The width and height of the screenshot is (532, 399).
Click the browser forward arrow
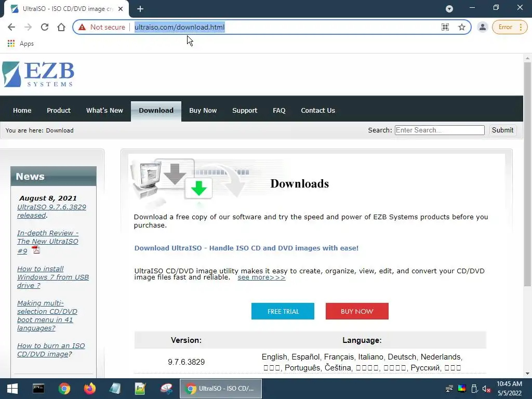[x=28, y=27]
